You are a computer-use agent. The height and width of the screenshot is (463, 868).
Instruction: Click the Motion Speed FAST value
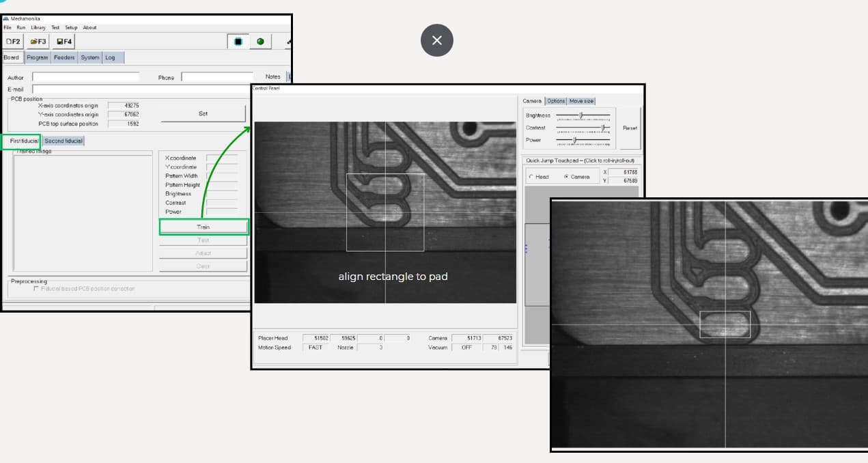[316, 348]
